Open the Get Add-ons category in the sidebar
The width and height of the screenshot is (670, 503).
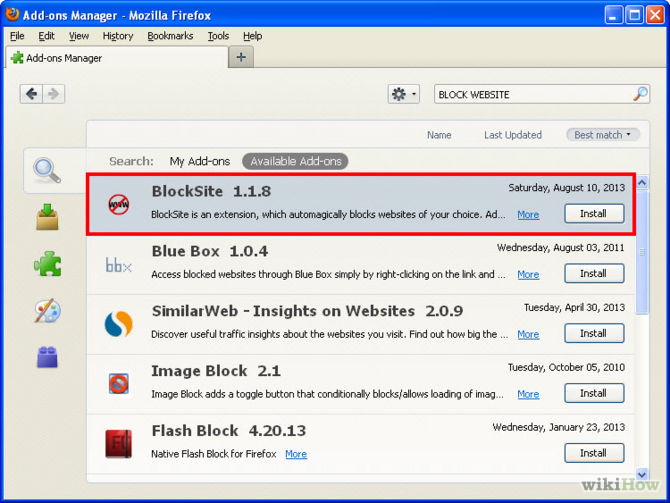click(x=47, y=217)
